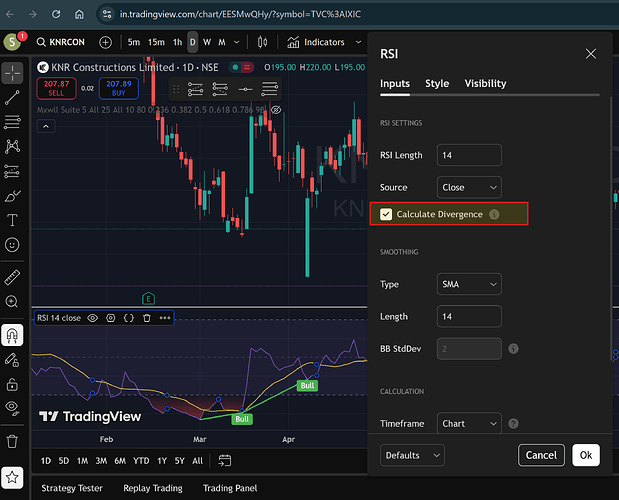The height and width of the screenshot is (500, 619).
Task: Toggle Mxwll Suite indicator visibility eye
Action: pyautogui.click(x=276, y=110)
